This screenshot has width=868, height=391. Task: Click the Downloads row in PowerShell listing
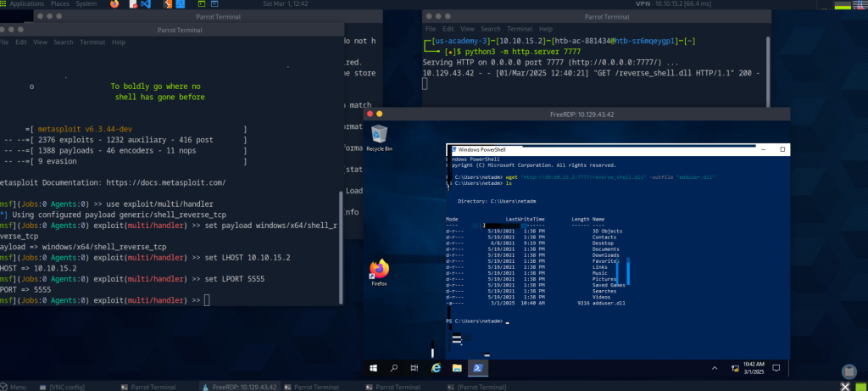535,255
